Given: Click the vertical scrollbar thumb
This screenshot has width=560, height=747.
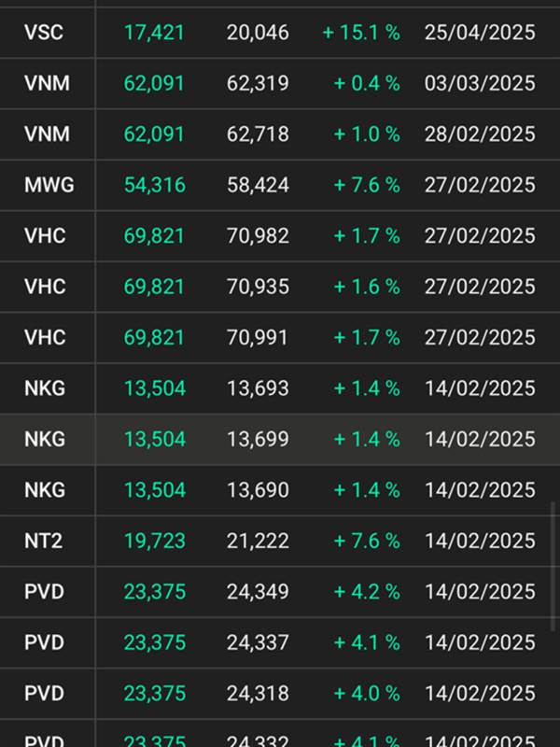Looking at the screenshot, I should click(x=553, y=567).
